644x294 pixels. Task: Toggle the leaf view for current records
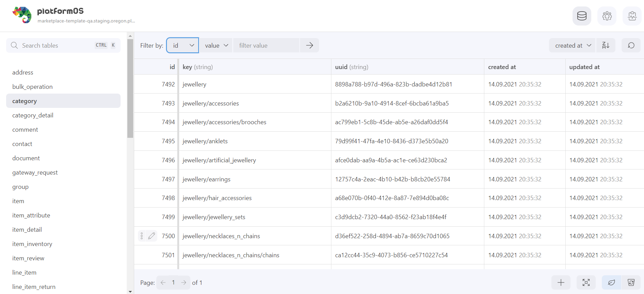612,282
